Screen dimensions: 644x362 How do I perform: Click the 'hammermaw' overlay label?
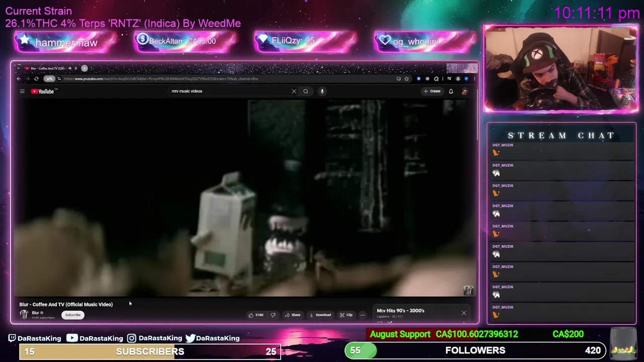click(x=66, y=43)
